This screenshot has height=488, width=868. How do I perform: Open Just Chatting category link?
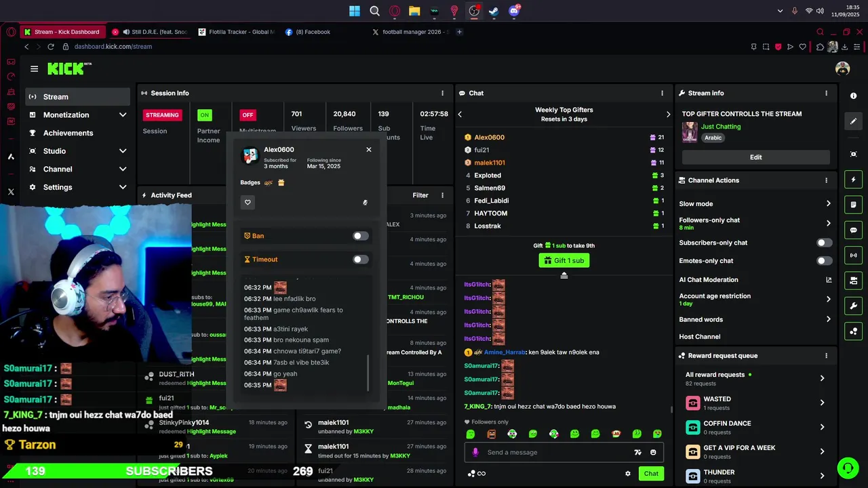(x=721, y=127)
